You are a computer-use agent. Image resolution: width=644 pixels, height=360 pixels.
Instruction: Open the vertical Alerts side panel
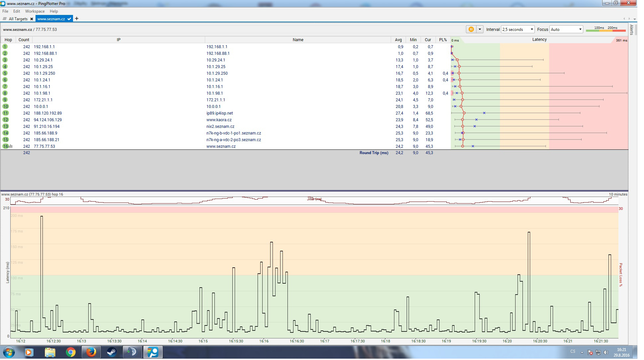point(631,30)
